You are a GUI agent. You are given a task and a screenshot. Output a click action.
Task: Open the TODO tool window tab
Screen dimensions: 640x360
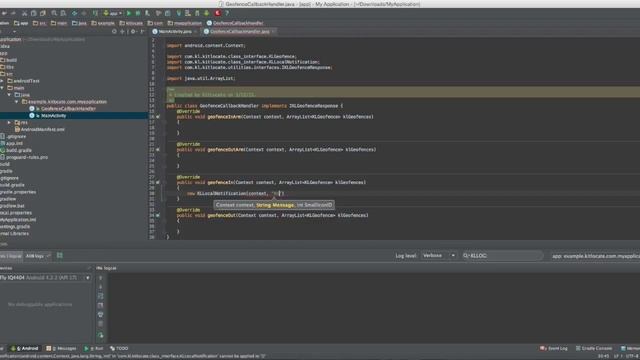pos(119,348)
